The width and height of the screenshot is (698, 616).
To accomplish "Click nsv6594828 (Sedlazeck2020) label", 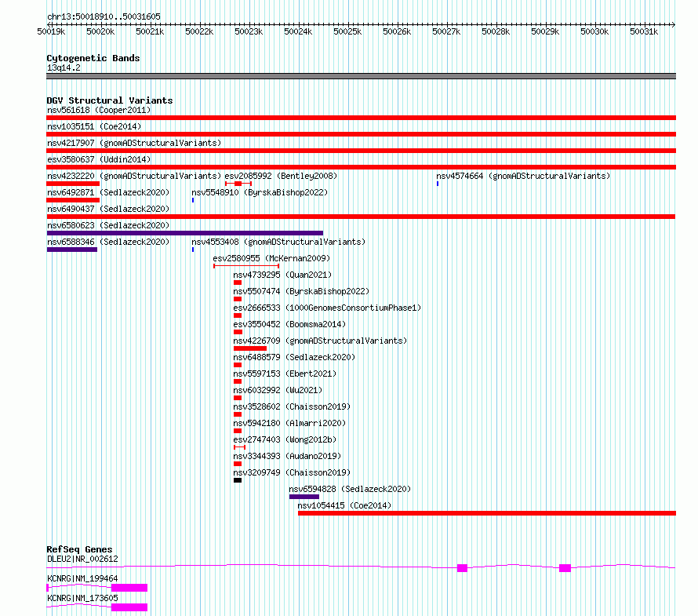I will click(x=350, y=489).
